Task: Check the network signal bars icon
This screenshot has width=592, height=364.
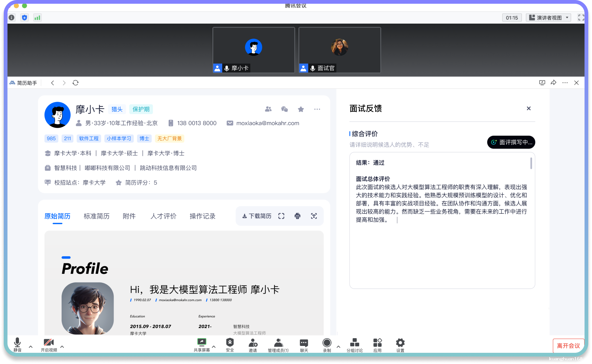Action: (37, 17)
